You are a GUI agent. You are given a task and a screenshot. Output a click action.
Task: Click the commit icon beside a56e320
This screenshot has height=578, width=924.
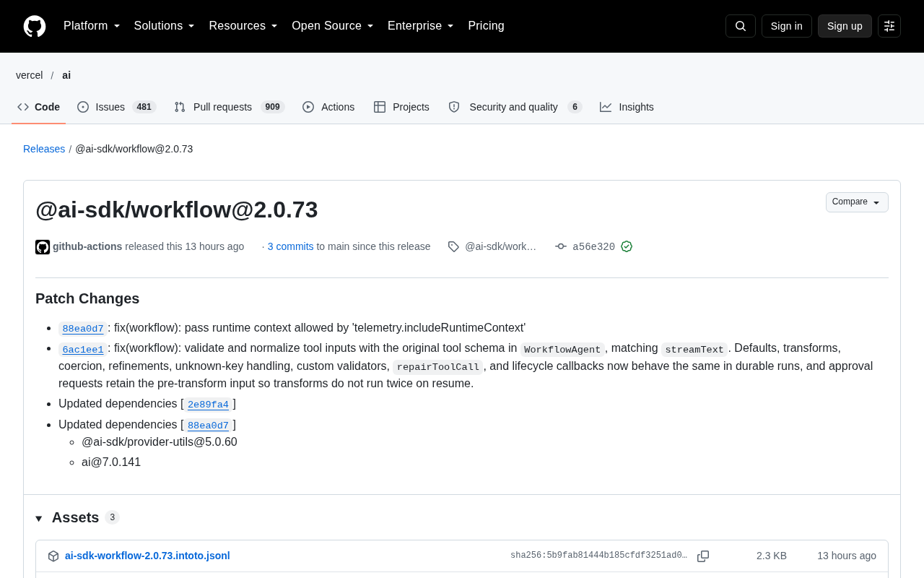[561, 246]
